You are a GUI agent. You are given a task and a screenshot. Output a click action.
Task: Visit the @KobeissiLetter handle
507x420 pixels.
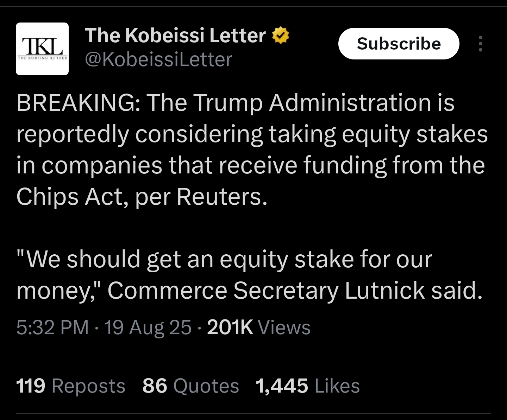pyautogui.click(x=158, y=59)
